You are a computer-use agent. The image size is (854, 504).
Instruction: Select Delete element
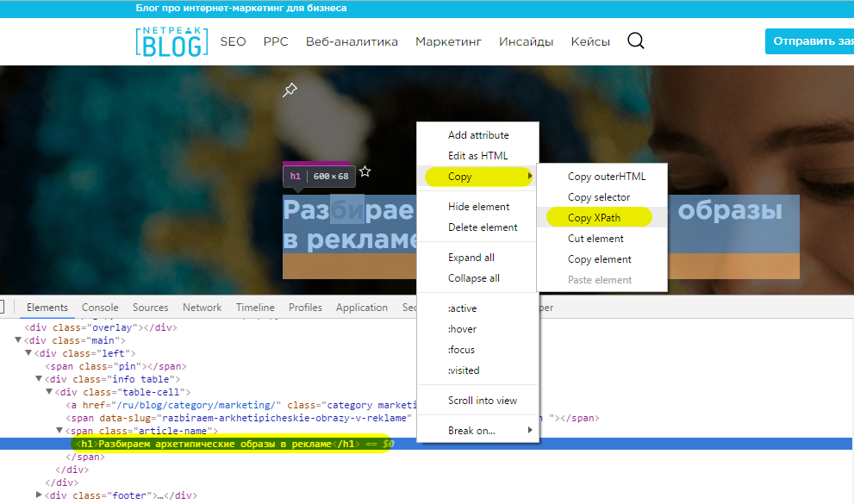click(478, 227)
